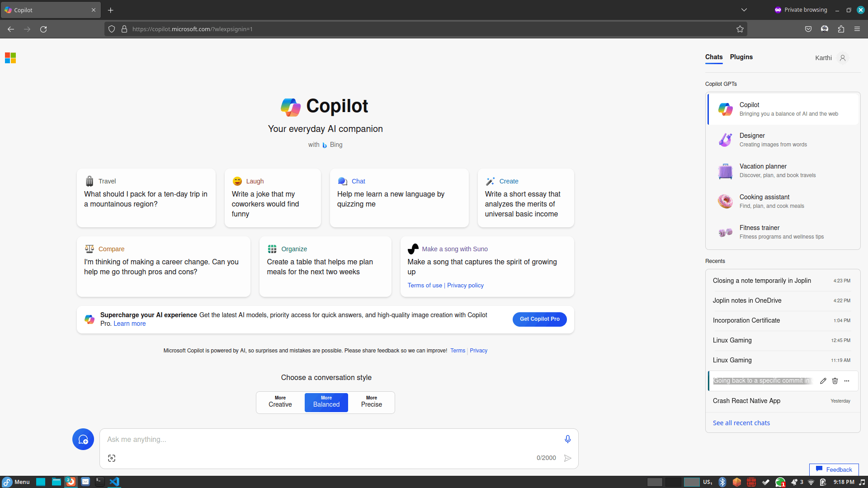Screen dimensions: 868x488
Task: Select the Designer GPT
Action: point(783,140)
